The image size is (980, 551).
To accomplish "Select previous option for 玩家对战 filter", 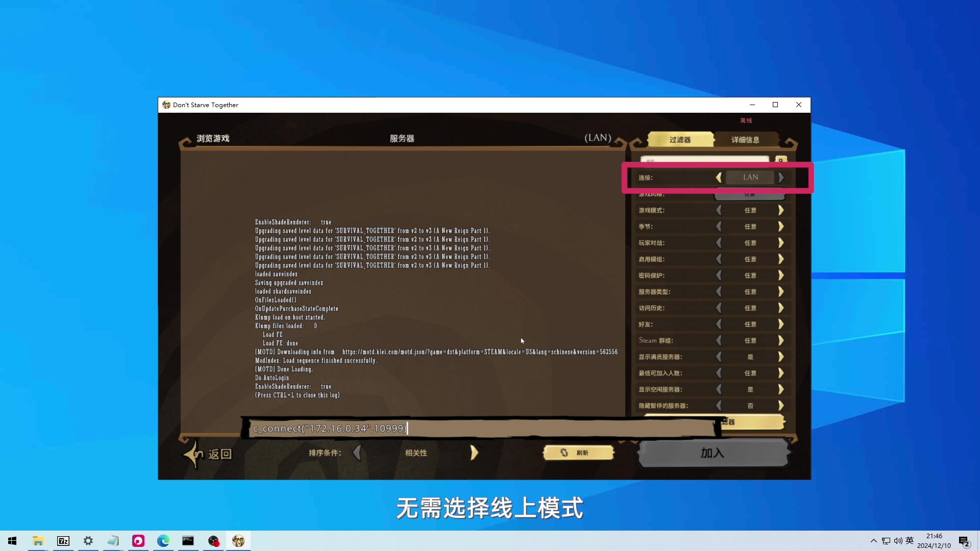I will coord(719,243).
